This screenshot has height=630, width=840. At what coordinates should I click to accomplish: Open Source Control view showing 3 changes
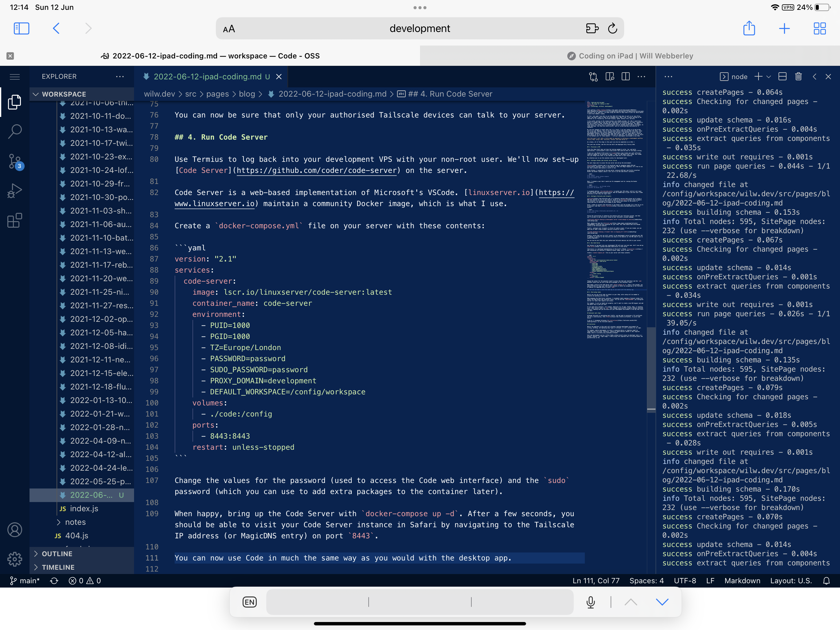(15, 161)
